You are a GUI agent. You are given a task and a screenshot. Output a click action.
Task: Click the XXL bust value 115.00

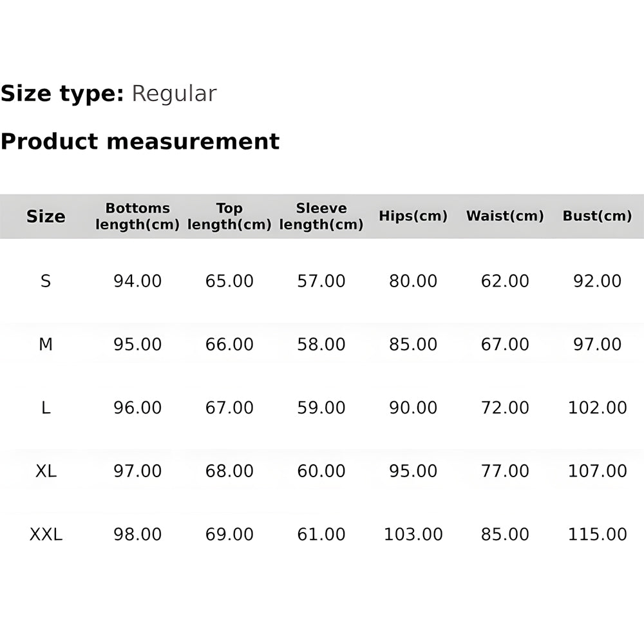pos(597,535)
